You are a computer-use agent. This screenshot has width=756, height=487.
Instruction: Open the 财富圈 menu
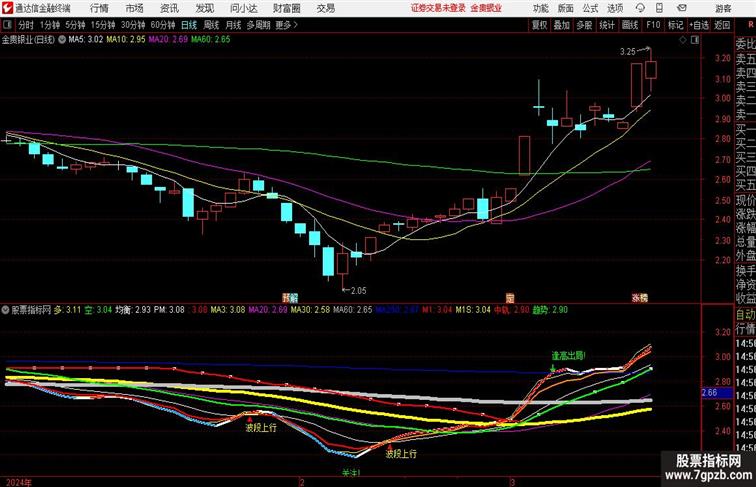pos(286,8)
